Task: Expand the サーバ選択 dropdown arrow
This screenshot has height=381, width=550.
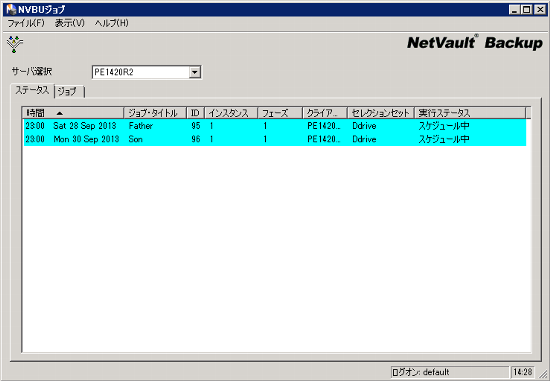Action: (194, 72)
